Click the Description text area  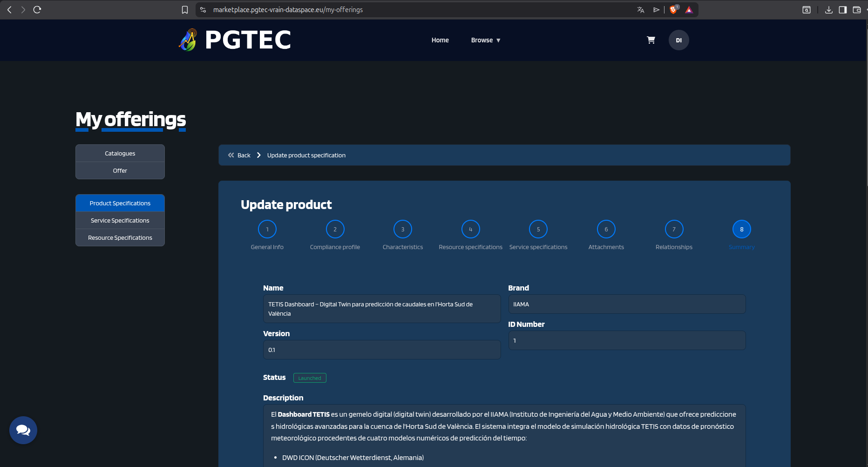click(504, 435)
